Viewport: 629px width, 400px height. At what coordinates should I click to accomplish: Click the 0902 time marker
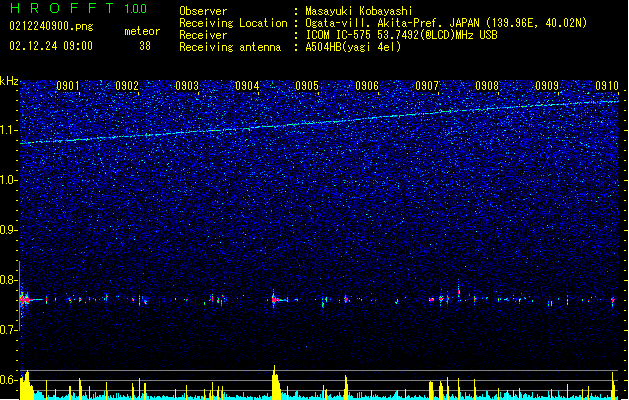point(127,86)
